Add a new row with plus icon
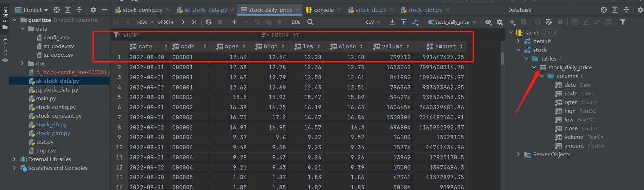Image resolution: width=644 pixels, height=190 pixels. [234, 22]
